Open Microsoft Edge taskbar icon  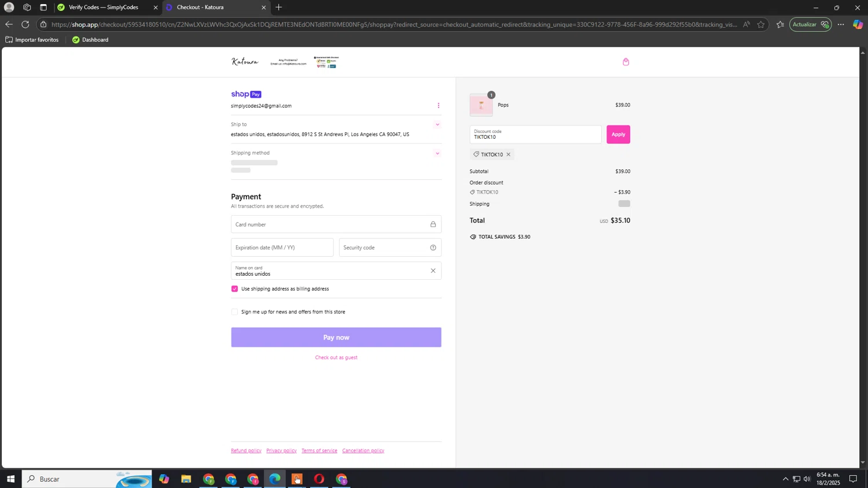[275, 479]
